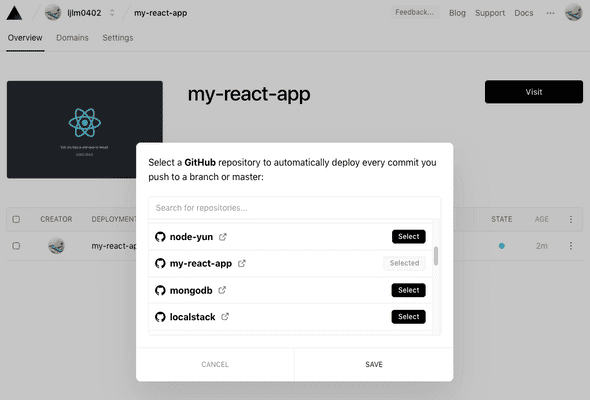Open external link icon next to mongodb
Viewport: 590px width, 400px height.
[222, 290]
